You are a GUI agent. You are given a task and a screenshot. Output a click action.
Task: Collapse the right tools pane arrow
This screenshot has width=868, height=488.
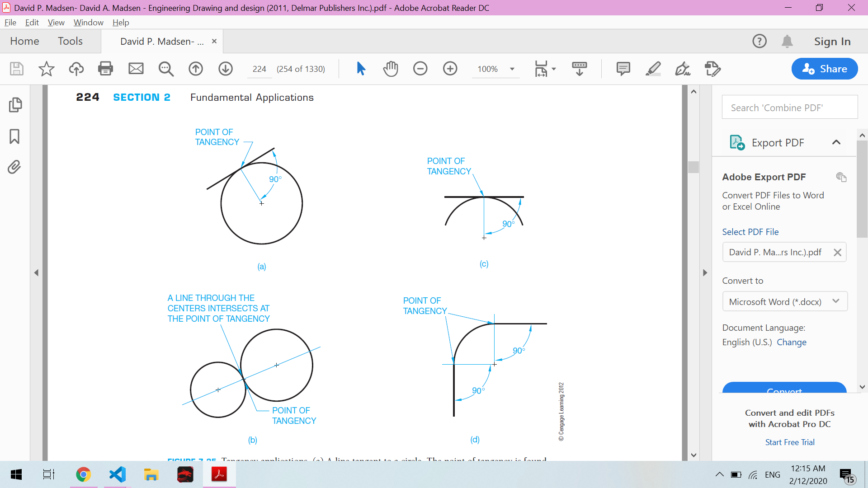pyautogui.click(x=705, y=273)
